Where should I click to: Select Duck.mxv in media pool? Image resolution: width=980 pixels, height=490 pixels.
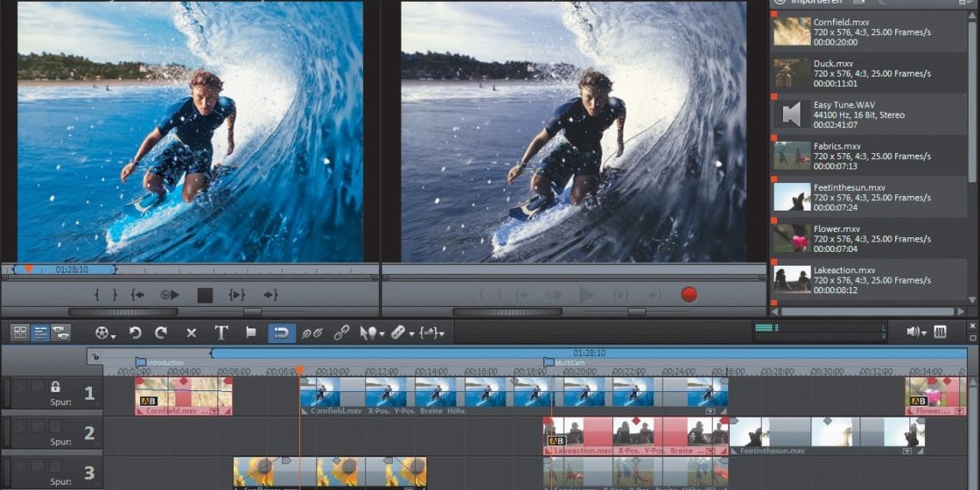869,73
